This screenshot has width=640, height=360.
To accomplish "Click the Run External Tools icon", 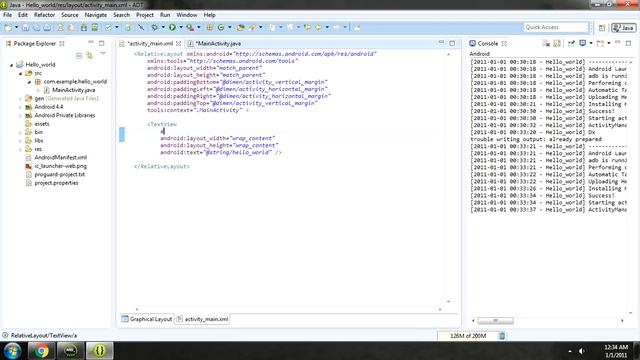I will coord(190,27).
